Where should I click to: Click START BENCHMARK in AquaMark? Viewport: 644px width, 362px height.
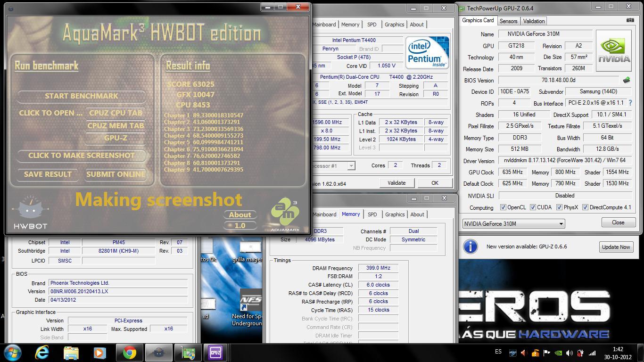[x=81, y=96]
